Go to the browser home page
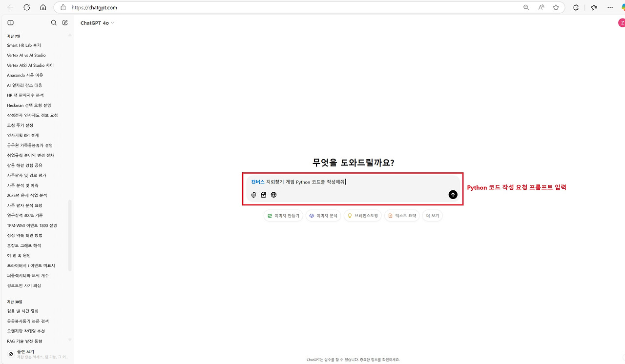625x364 pixels. tap(43, 7)
